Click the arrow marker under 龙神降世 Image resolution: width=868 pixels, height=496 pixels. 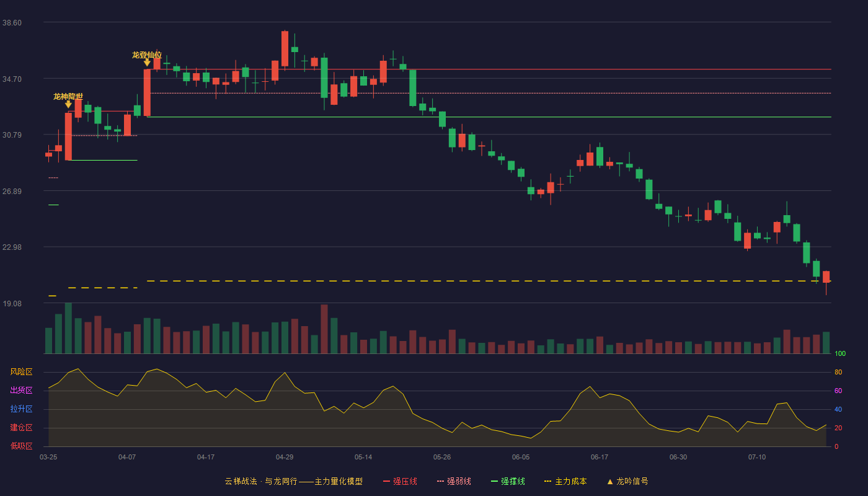click(68, 104)
